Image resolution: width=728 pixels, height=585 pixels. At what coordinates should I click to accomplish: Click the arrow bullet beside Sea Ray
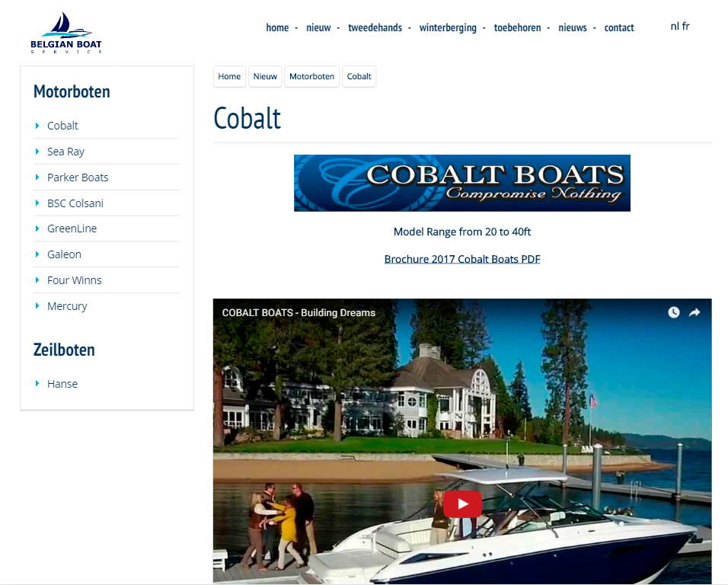(37, 152)
